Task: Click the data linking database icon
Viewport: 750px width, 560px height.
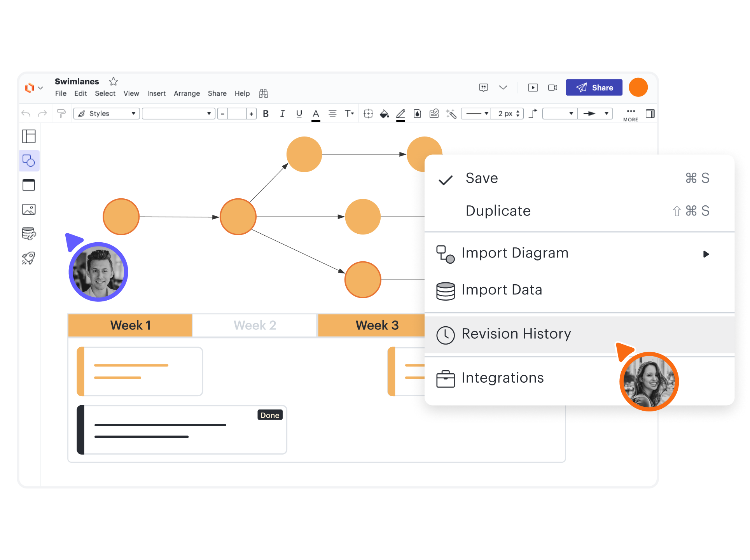Action: (29, 233)
